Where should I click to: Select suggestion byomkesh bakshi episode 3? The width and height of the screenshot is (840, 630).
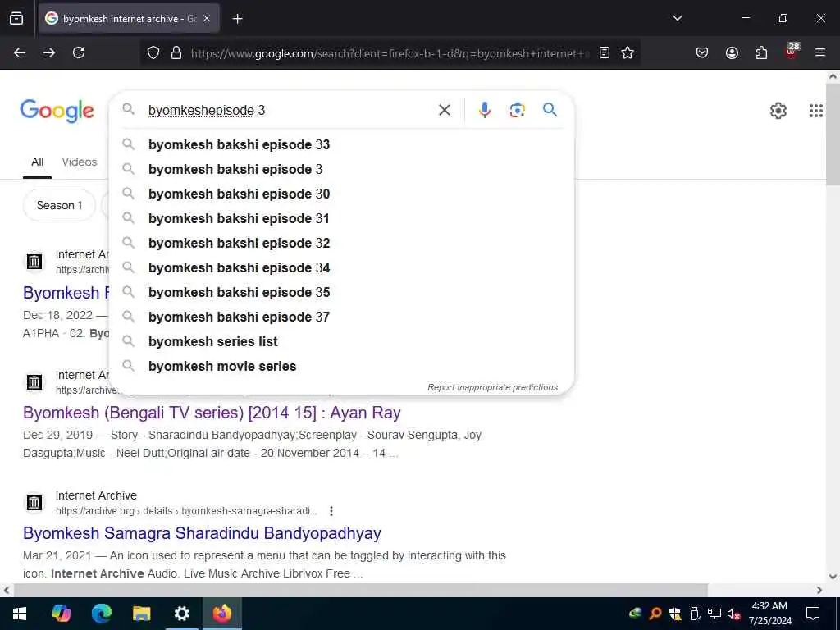[x=342, y=169]
